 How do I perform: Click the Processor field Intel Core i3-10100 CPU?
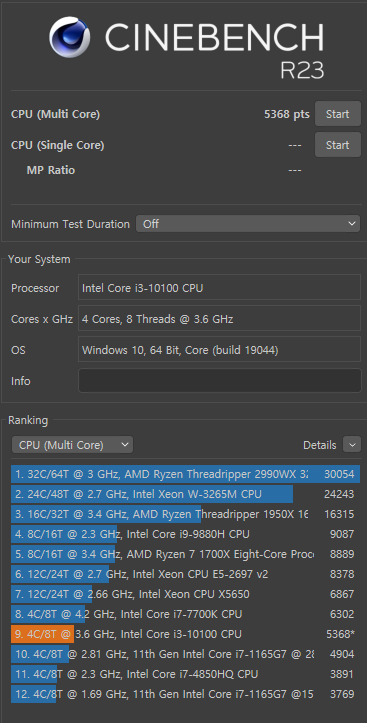(219, 288)
